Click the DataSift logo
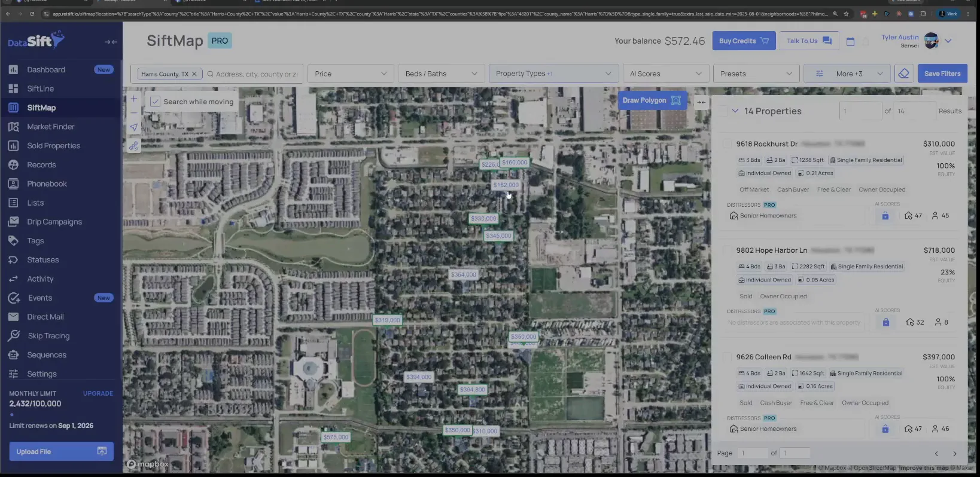The image size is (980, 477). [x=36, y=41]
